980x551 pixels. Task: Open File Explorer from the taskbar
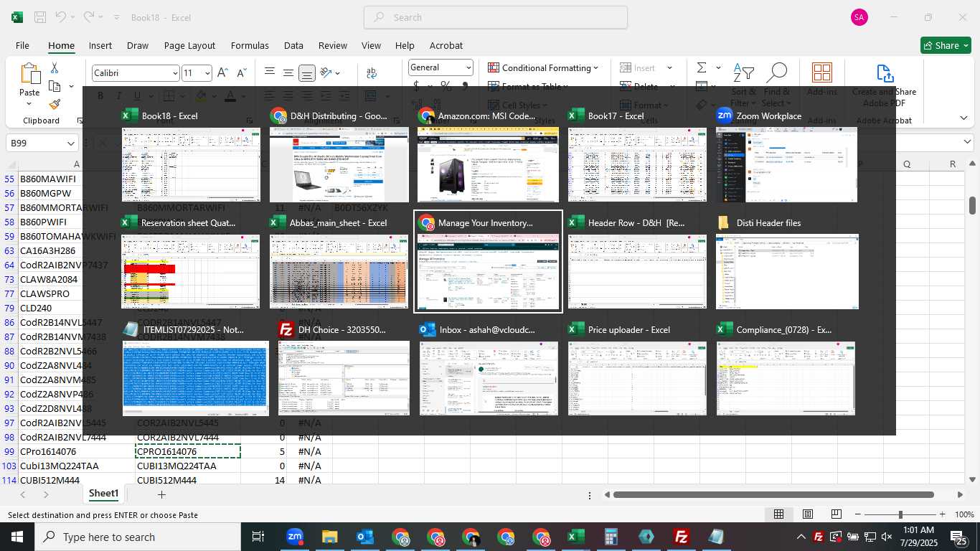pyautogui.click(x=329, y=537)
